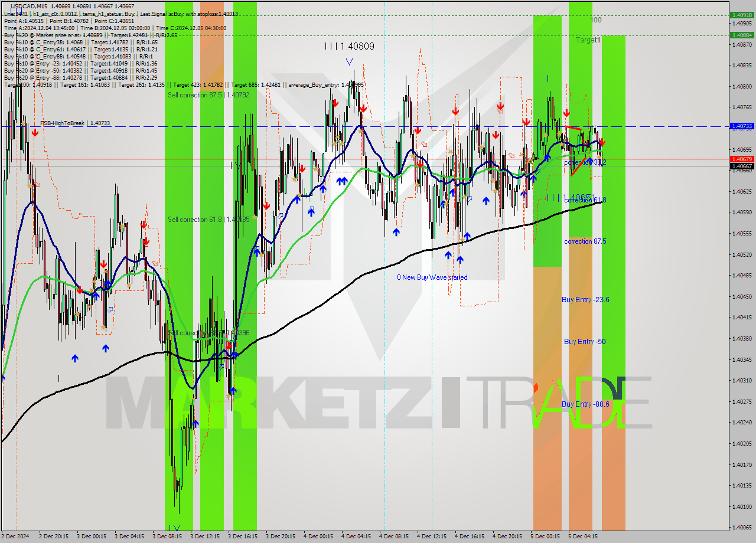
Task: Click the 'correction 87.5' blue label
Action: [x=585, y=241]
